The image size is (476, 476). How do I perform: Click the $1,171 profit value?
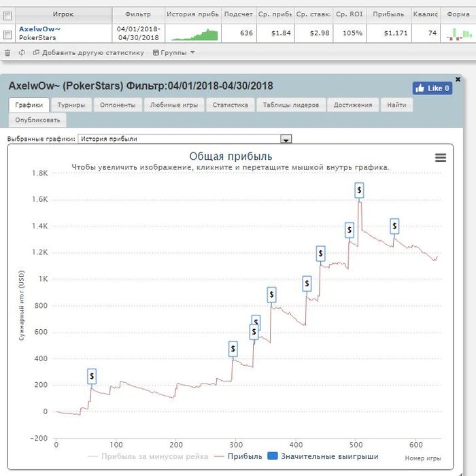click(396, 33)
